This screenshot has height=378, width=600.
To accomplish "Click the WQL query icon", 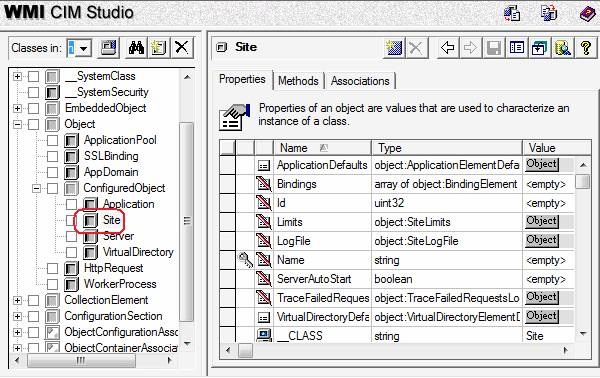I will click(x=562, y=48).
